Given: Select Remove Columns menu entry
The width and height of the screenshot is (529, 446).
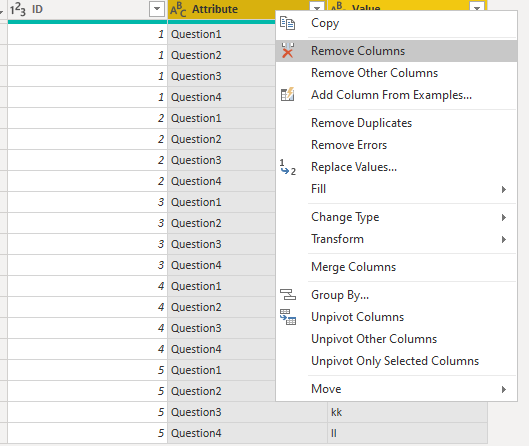Looking at the screenshot, I should point(396,51).
